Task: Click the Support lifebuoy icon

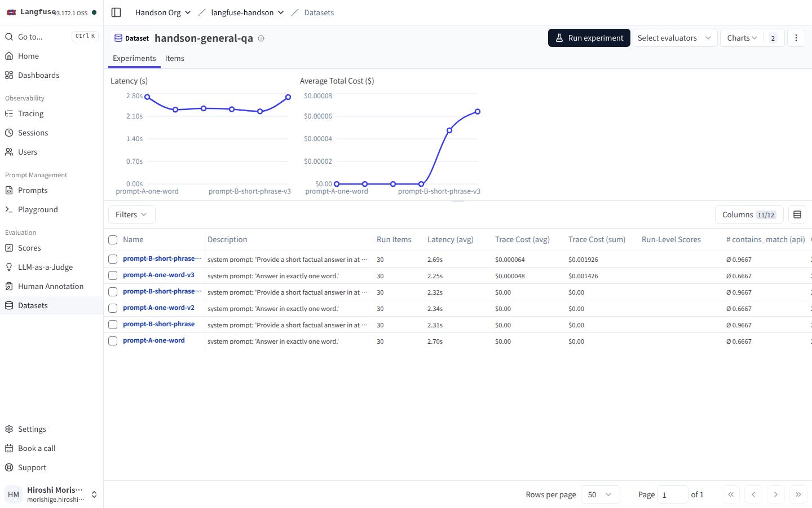Action: pos(9,467)
